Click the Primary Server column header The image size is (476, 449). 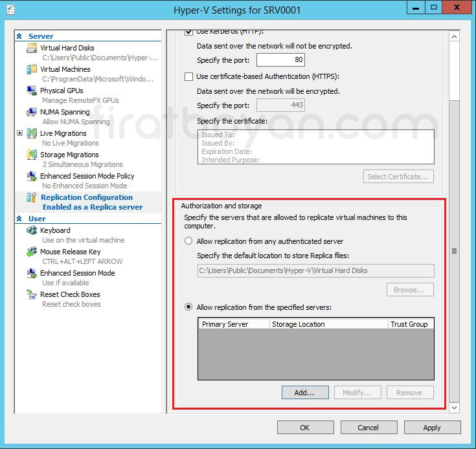233,324
